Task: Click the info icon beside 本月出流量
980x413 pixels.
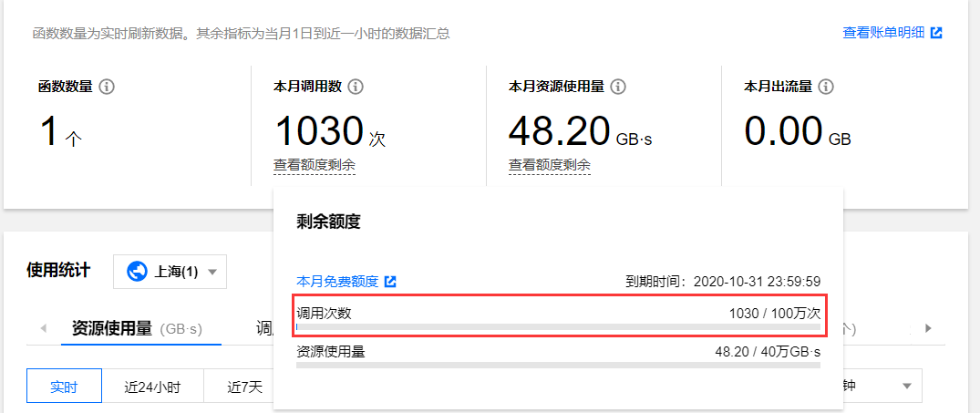Action: coord(826,87)
